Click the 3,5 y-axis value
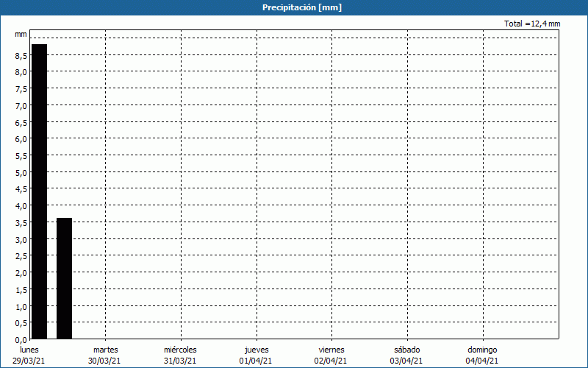Viewport: 588px width, 368px height. tap(21, 223)
